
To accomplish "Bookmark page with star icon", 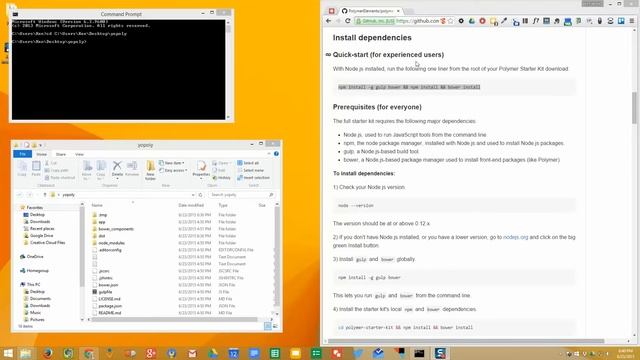I will [x=450, y=21].
